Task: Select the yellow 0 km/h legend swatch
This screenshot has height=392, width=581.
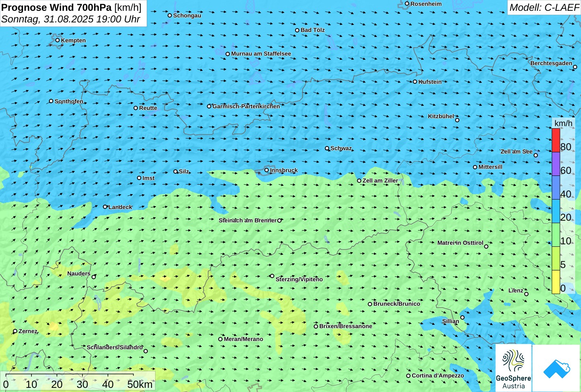Action: click(x=556, y=282)
